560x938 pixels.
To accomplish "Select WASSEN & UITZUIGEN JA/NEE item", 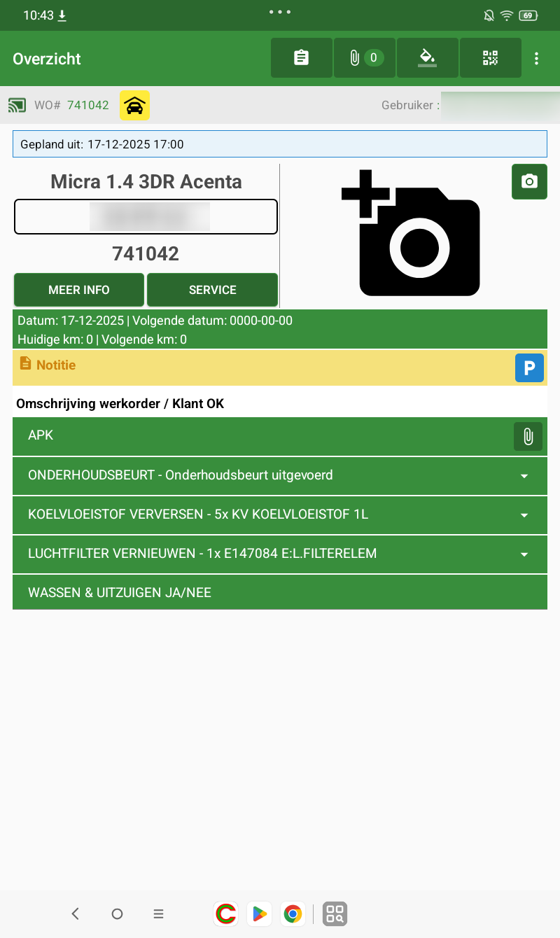I will point(280,593).
